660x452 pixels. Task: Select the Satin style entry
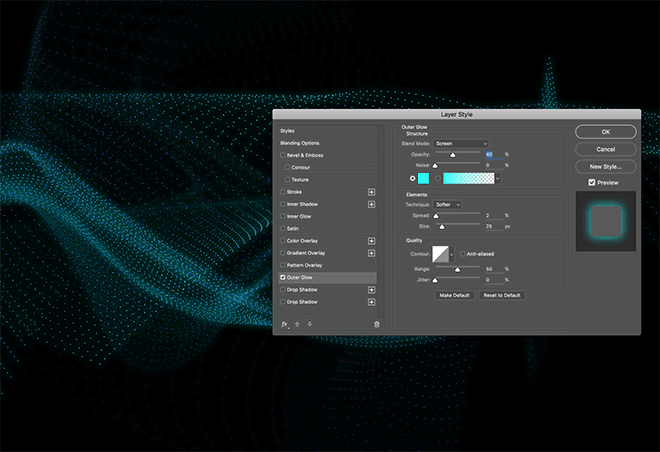(x=293, y=228)
